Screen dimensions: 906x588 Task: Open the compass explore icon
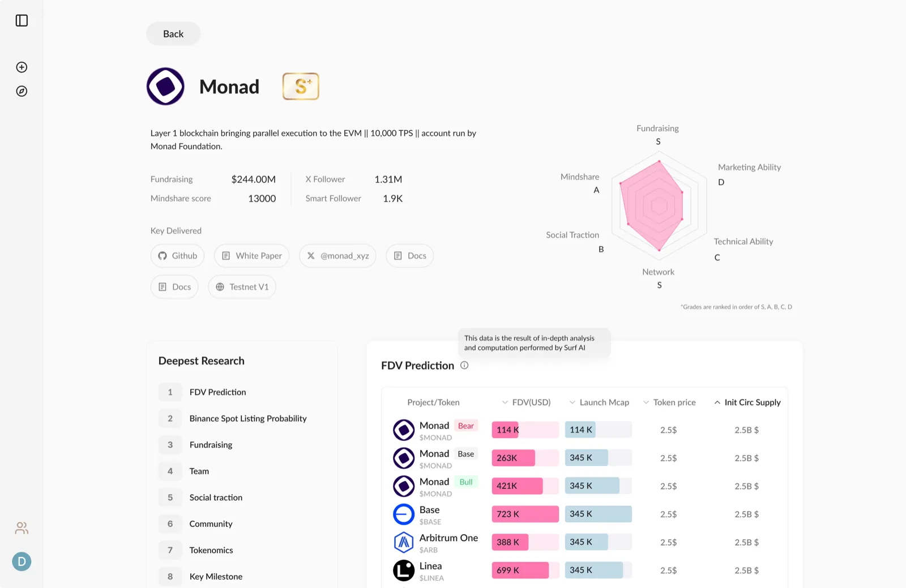point(22,91)
